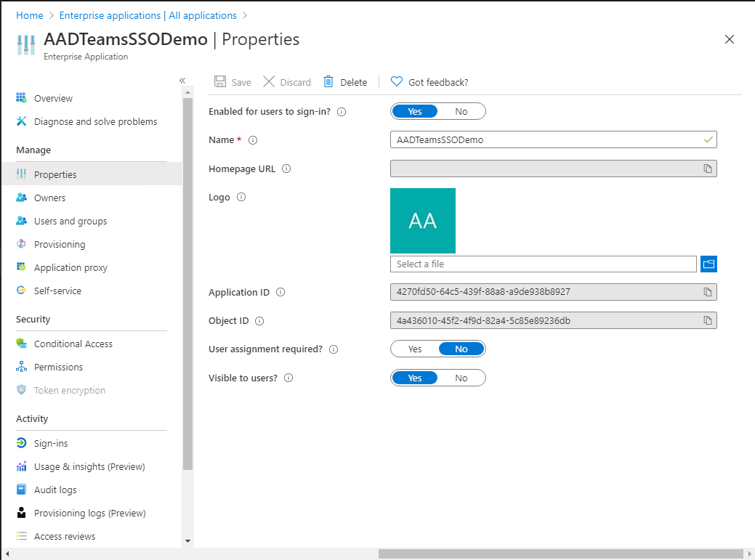Click the Diagnose and solve problems wrench icon
The image size is (755, 560).
(x=21, y=121)
